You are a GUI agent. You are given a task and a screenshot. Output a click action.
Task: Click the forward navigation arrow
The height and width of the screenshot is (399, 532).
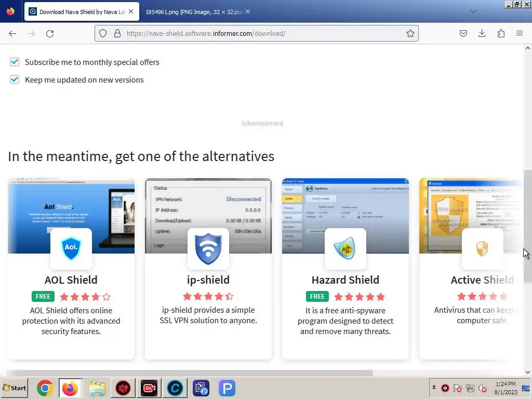point(31,34)
